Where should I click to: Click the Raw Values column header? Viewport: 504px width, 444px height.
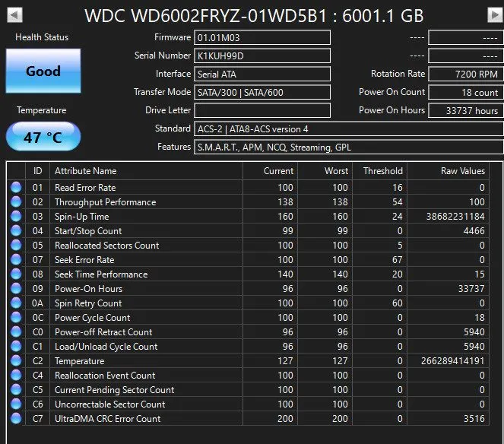coord(449,171)
